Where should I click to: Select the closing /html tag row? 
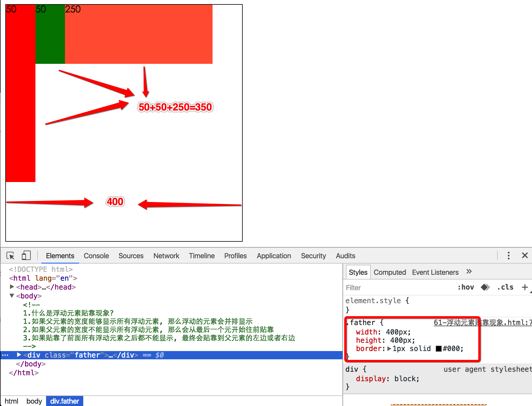pos(24,373)
